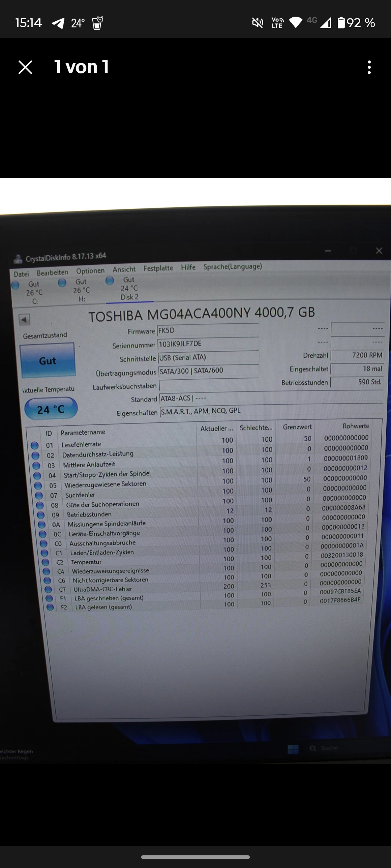The width and height of the screenshot is (391, 868).
Task: Click the Windows Start button in taskbar
Action: 293,749
